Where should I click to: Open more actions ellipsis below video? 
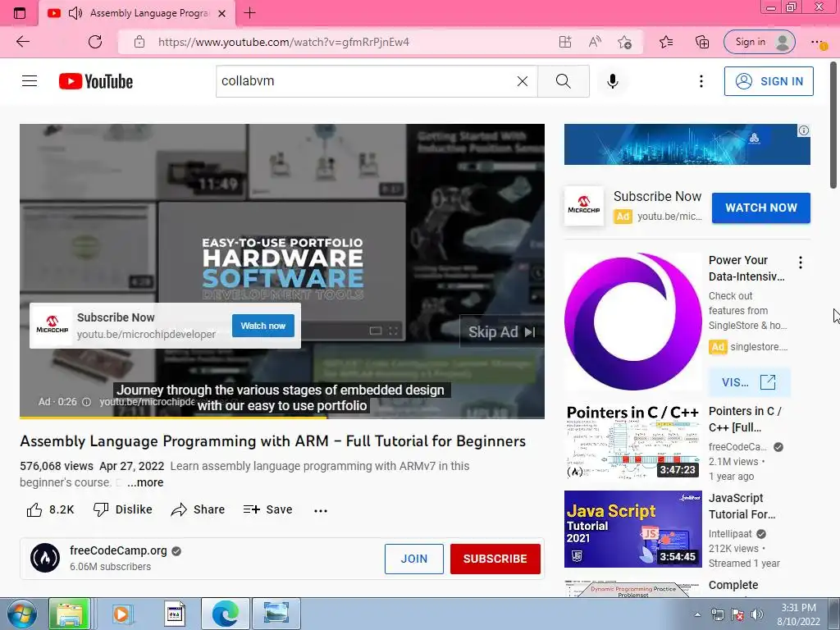pyautogui.click(x=321, y=510)
